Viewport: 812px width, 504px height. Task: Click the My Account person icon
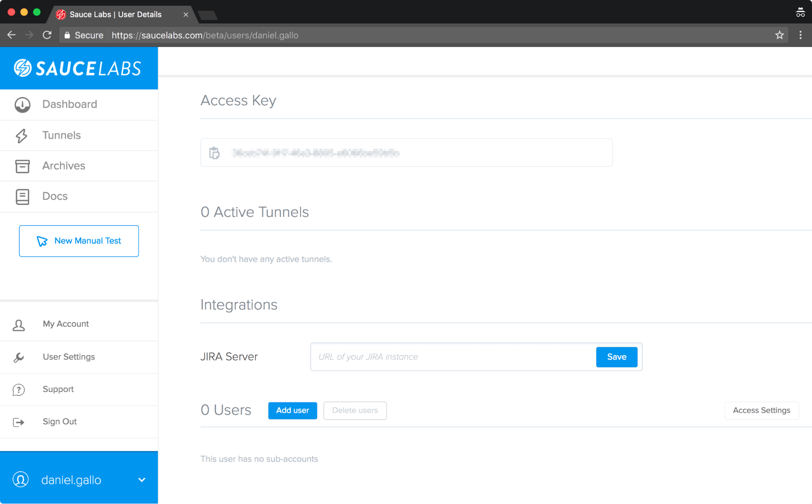19,325
